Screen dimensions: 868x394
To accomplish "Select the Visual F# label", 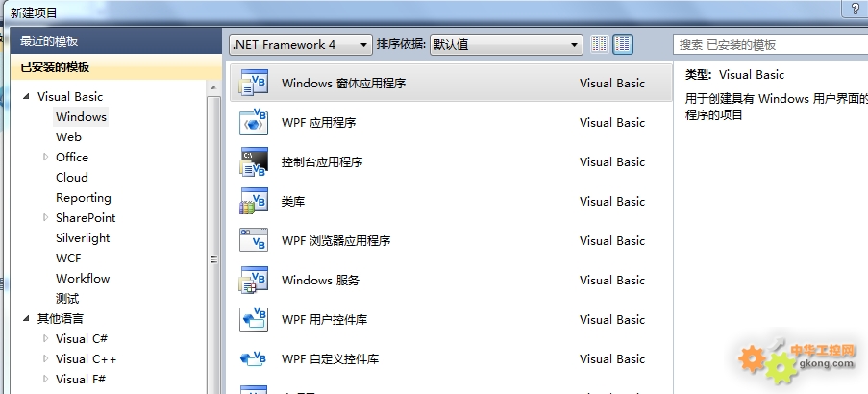I will 81,379.
